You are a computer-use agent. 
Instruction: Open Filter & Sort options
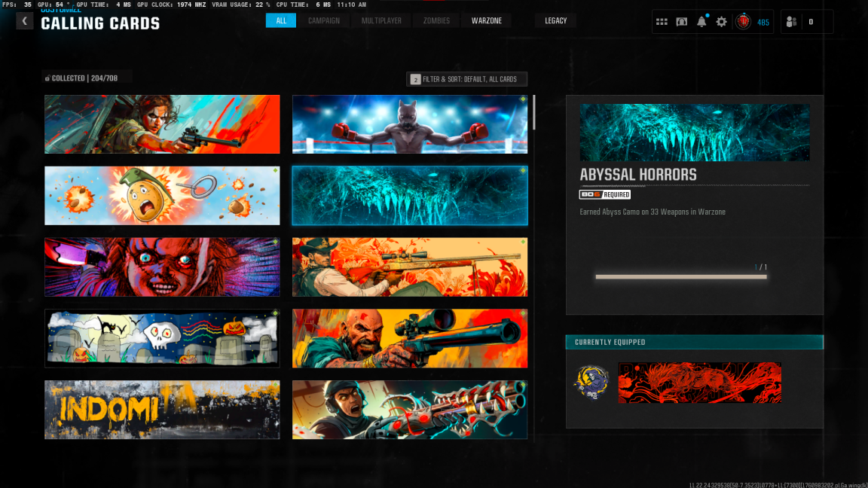(x=466, y=79)
